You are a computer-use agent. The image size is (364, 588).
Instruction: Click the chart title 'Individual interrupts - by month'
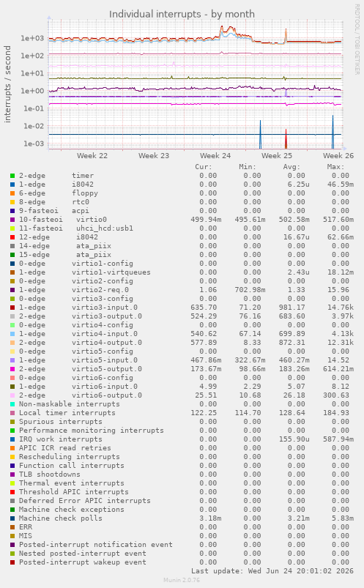coord(182,14)
